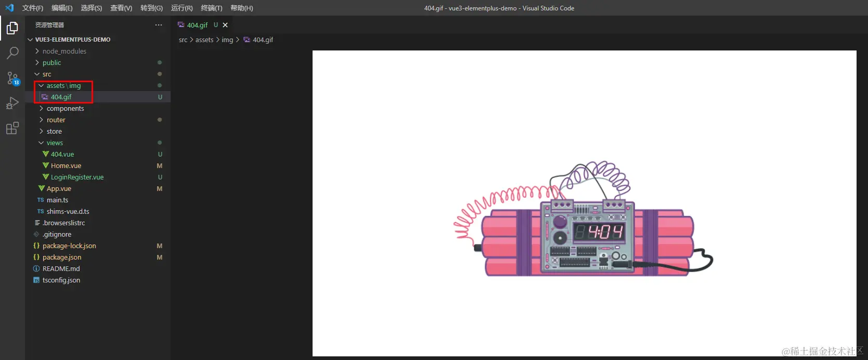Image resolution: width=868 pixels, height=360 pixels.
Task: Collapse the VUE3-ELEMENTPLUS-DEMO root folder
Action: pos(30,40)
